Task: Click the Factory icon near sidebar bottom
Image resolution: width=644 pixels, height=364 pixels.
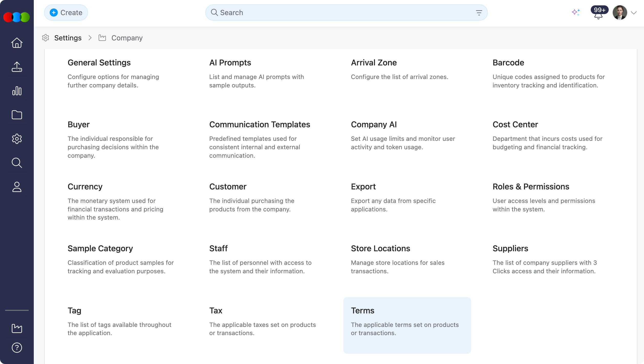Action: [x=17, y=328]
